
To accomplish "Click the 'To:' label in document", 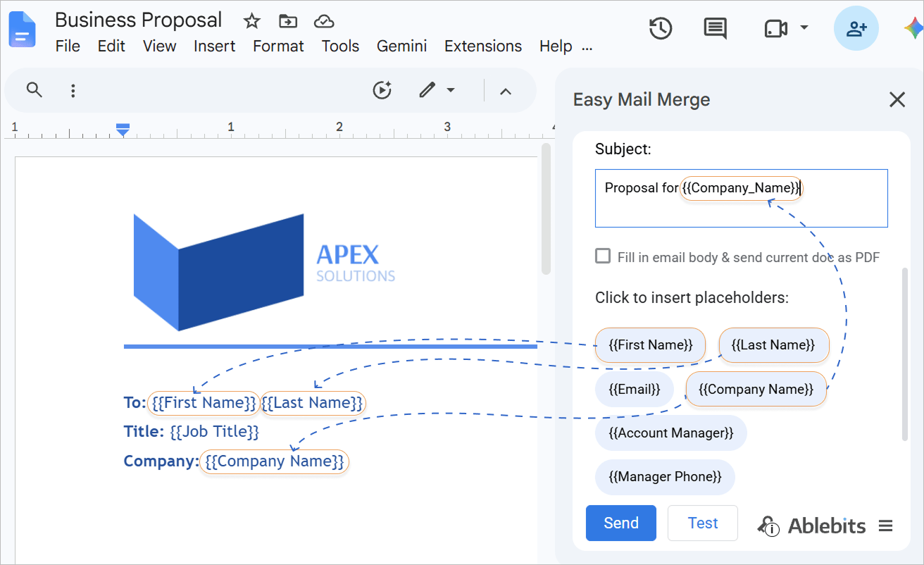I will (135, 403).
